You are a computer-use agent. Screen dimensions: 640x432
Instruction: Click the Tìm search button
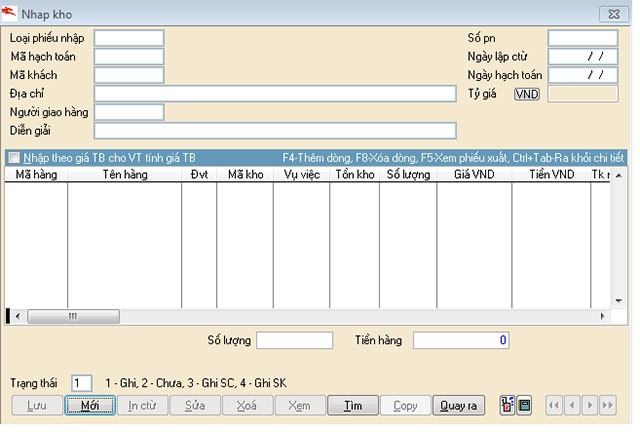352,406
